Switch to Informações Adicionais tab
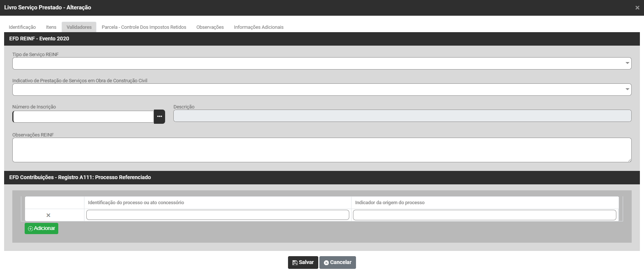 258,27
